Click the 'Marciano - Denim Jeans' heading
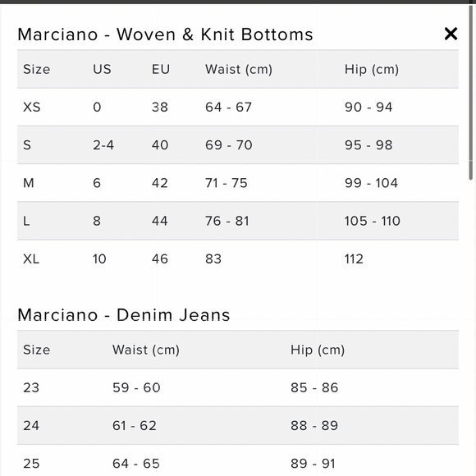The image size is (476, 476). click(124, 315)
